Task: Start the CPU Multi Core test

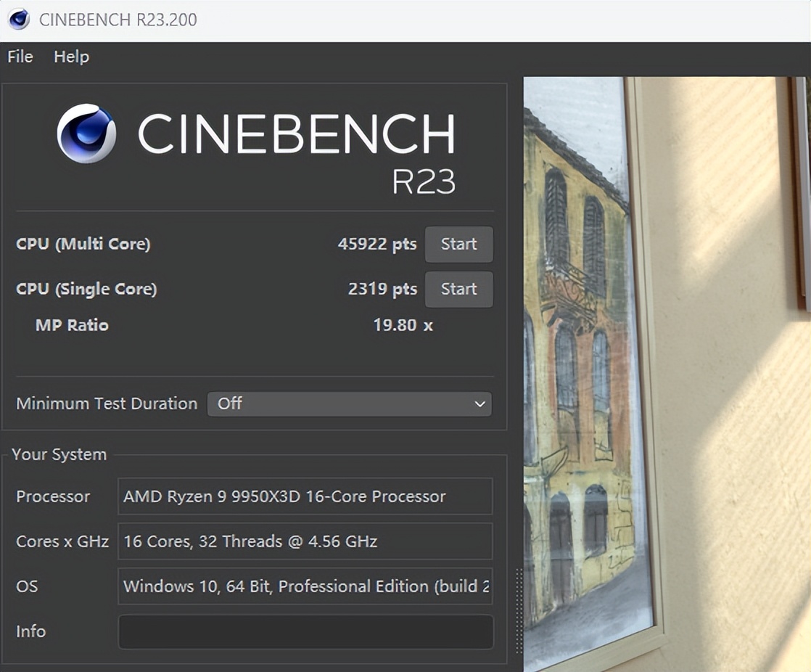Action: pyautogui.click(x=458, y=244)
